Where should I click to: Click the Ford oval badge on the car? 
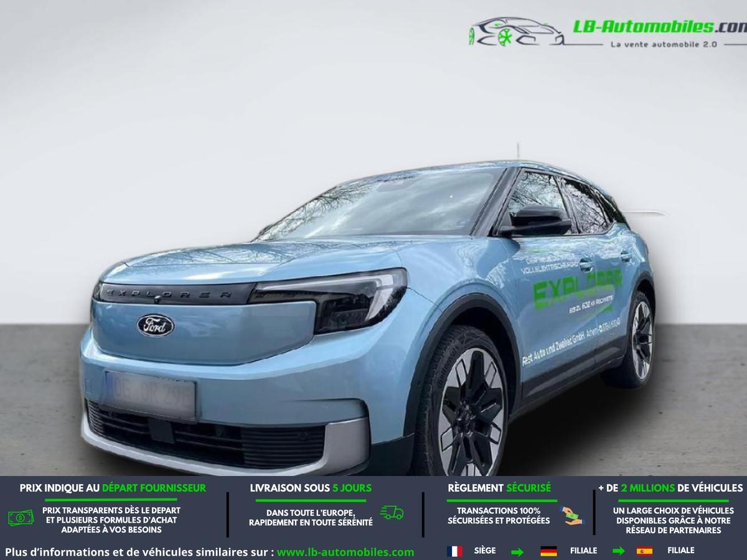155,325
